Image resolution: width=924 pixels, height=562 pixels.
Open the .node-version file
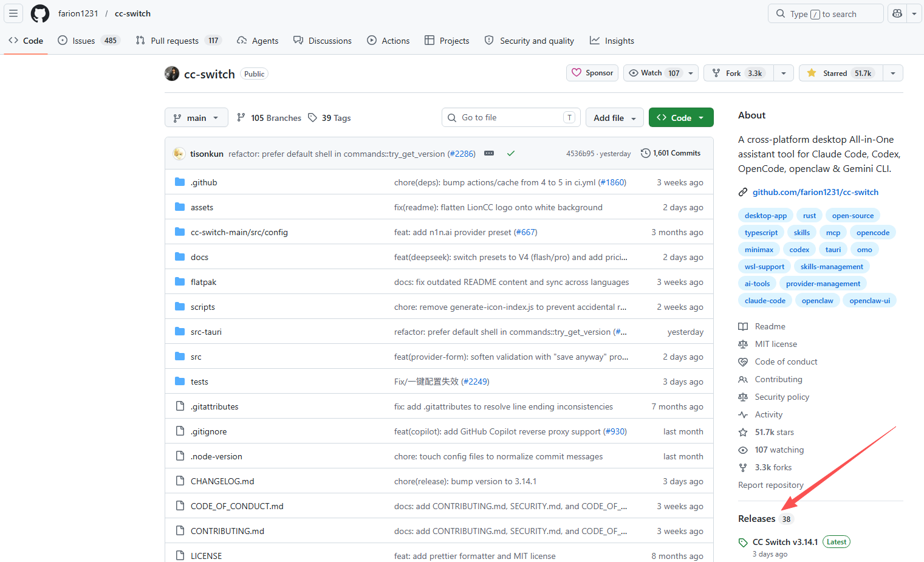pyautogui.click(x=216, y=456)
